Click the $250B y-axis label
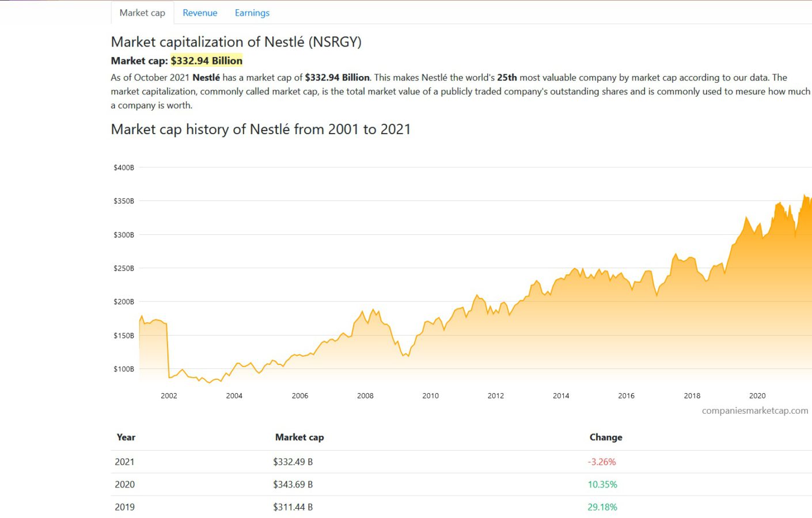This screenshot has width=812, height=518. [124, 268]
